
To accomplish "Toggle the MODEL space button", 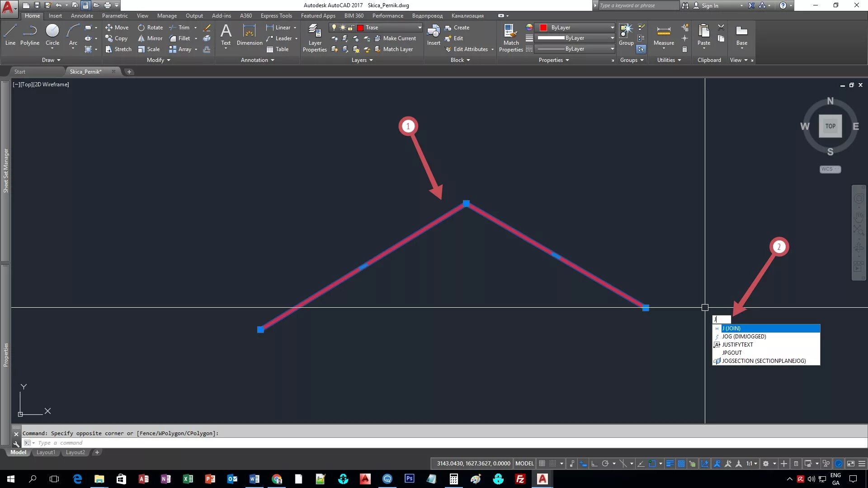I will tap(524, 464).
